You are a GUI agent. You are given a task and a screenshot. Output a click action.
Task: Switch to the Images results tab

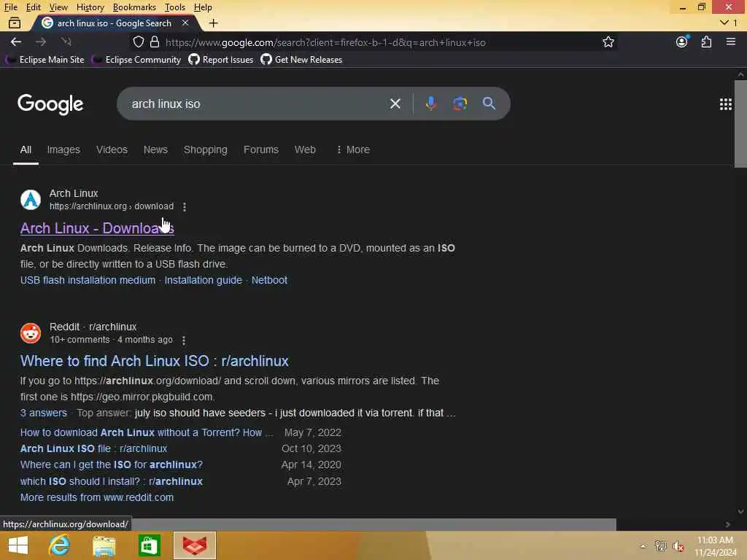[x=63, y=149]
